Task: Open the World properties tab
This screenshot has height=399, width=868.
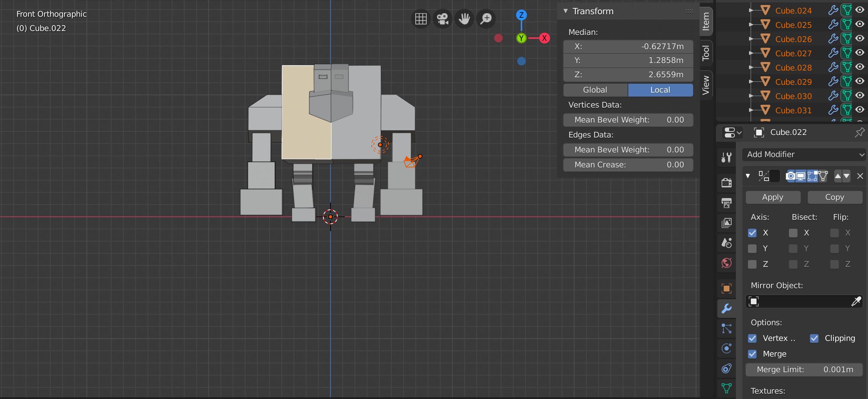Action: (x=727, y=263)
